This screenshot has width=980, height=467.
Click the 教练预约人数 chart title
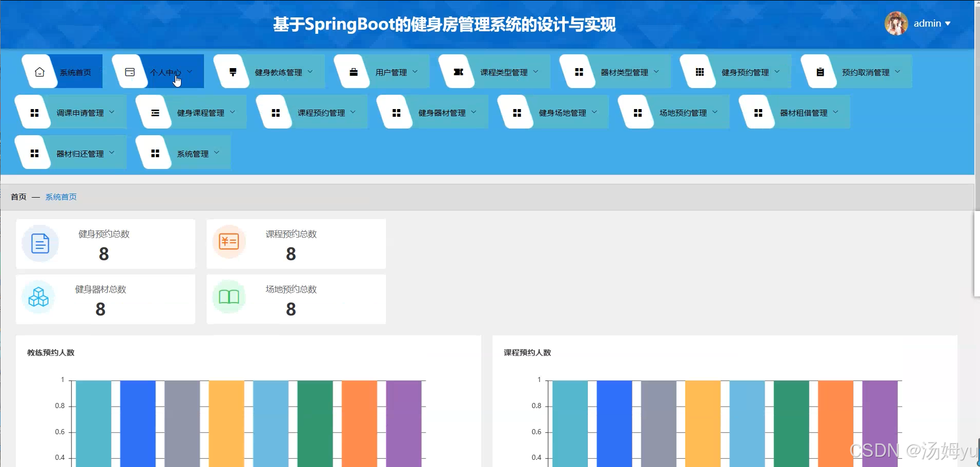[51, 353]
